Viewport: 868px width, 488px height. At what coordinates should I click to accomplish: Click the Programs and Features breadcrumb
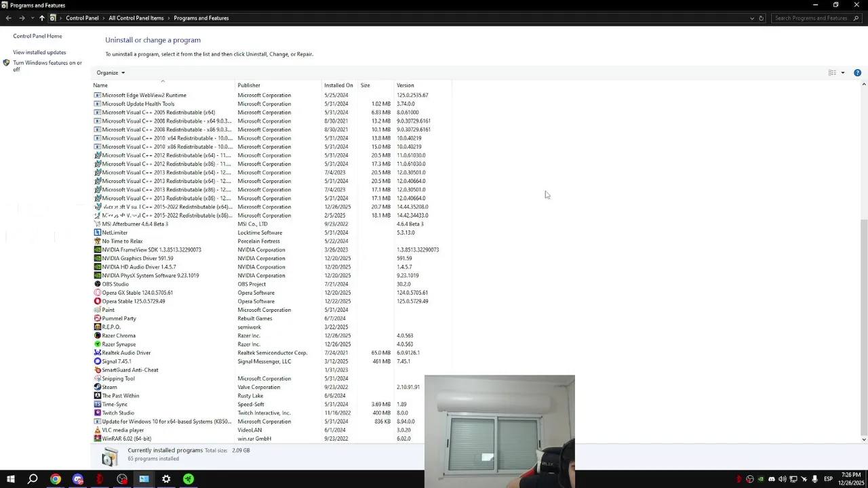[201, 18]
